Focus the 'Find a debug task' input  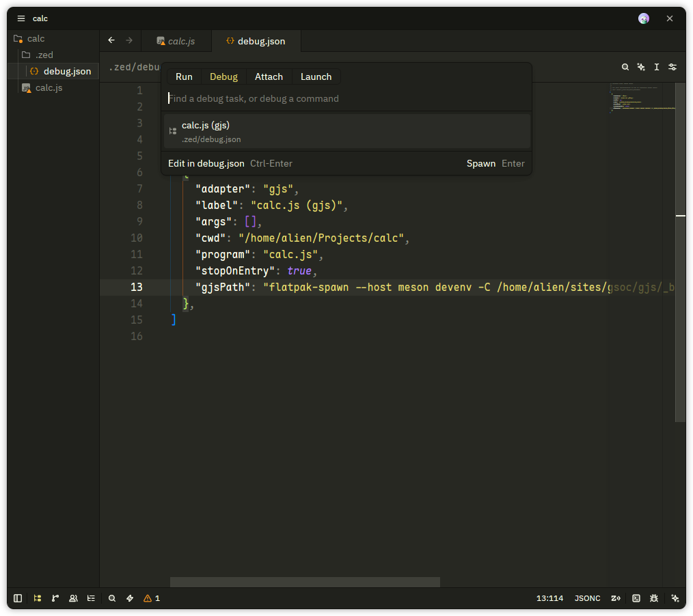click(x=347, y=98)
